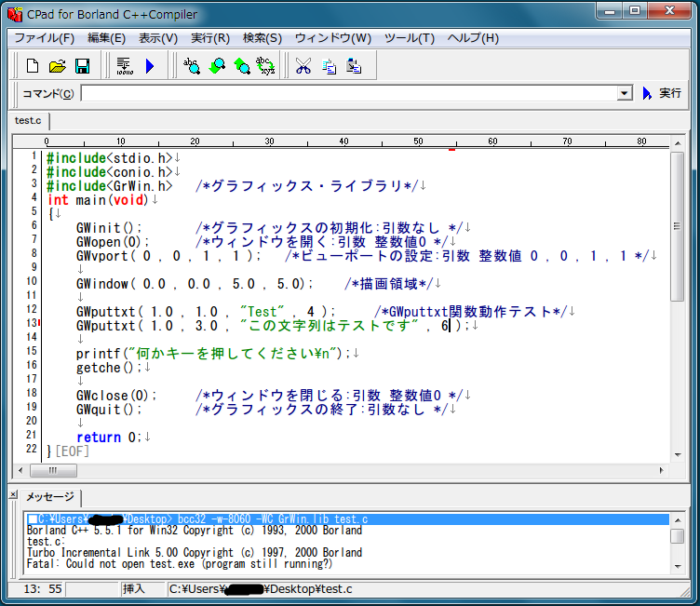Image resolution: width=700 pixels, height=606 pixels.
Task: Click line number 13 in the gutter
Action: coord(32,323)
